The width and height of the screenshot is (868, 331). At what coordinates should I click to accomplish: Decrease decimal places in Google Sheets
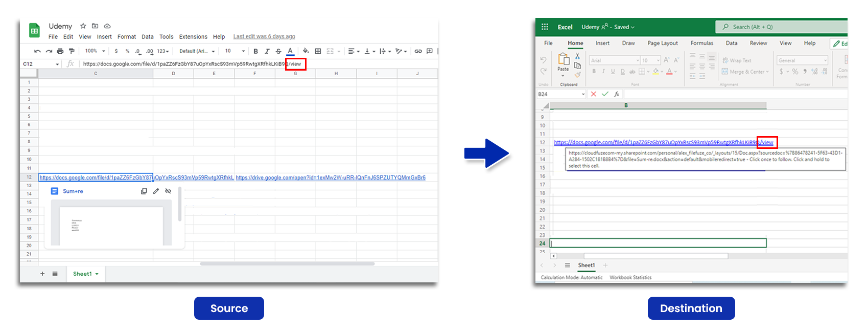point(138,51)
